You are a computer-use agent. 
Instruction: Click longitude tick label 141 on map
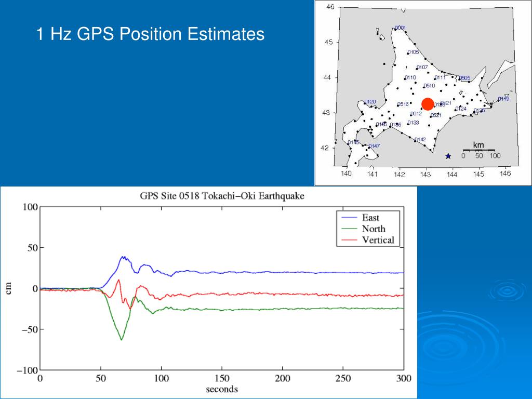pyautogui.click(x=373, y=175)
